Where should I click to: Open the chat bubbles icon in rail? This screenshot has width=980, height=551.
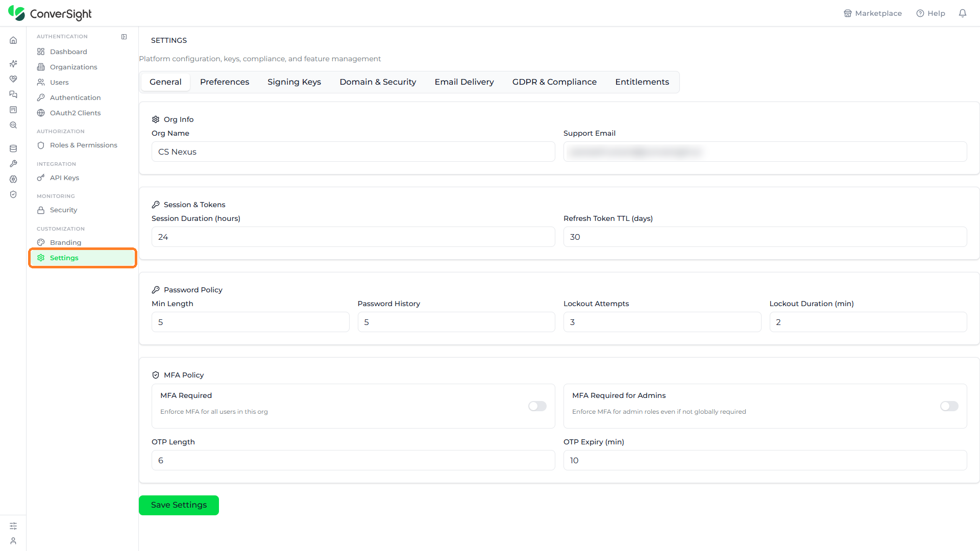[x=13, y=94]
